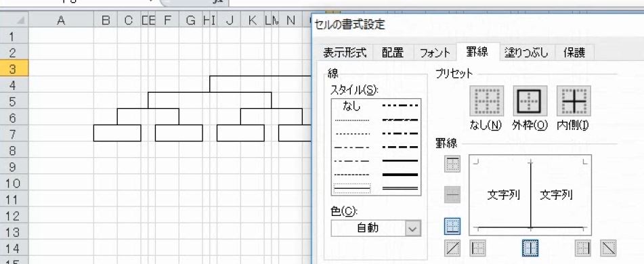Click the Select All worksheet corner
Screen dimensions: 644x264
pos(14,20)
